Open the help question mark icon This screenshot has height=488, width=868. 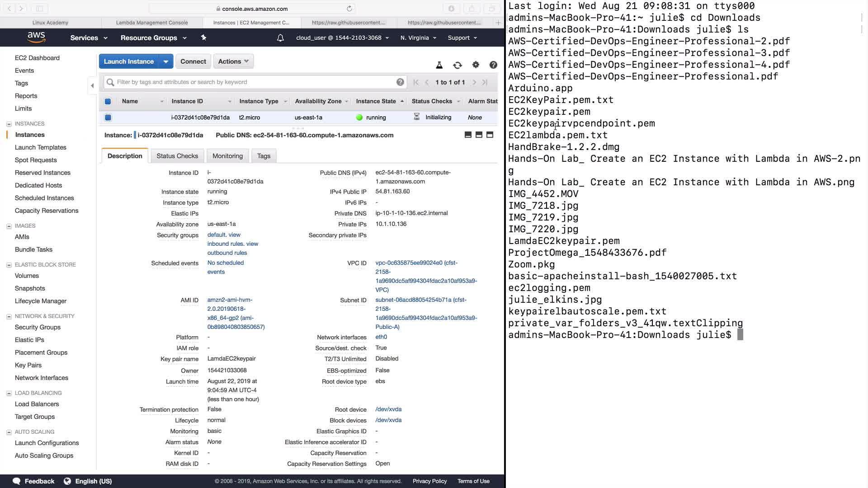tap(493, 65)
